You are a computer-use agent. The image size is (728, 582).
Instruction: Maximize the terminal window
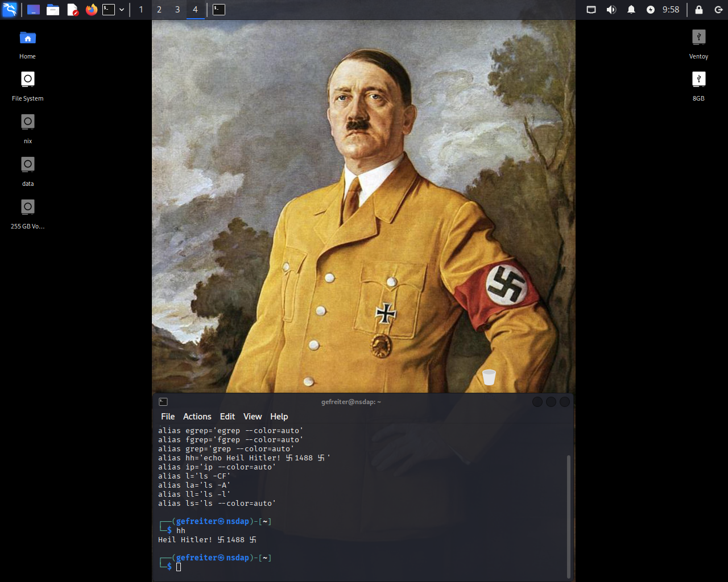pyautogui.click(x=551, y=402)
